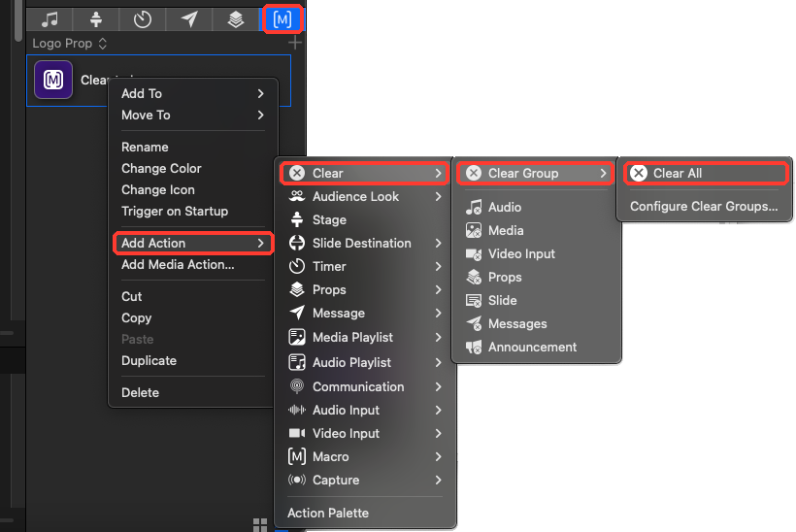This screenshot has width=796, height=532.
Task: Select Announcement in the Clear submenu
Action: tap(536, 348)
